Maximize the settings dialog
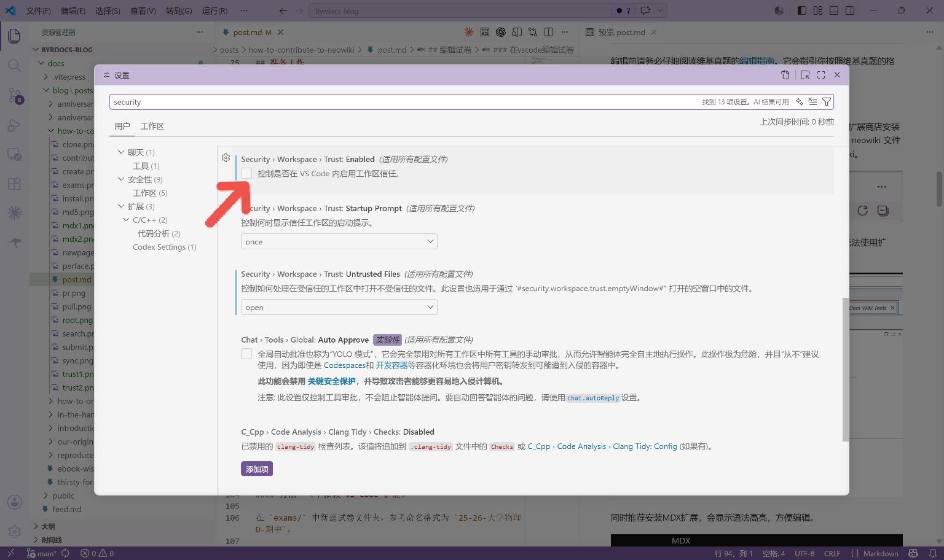Screen dimensions: 944x560 (x=821, y=75)
